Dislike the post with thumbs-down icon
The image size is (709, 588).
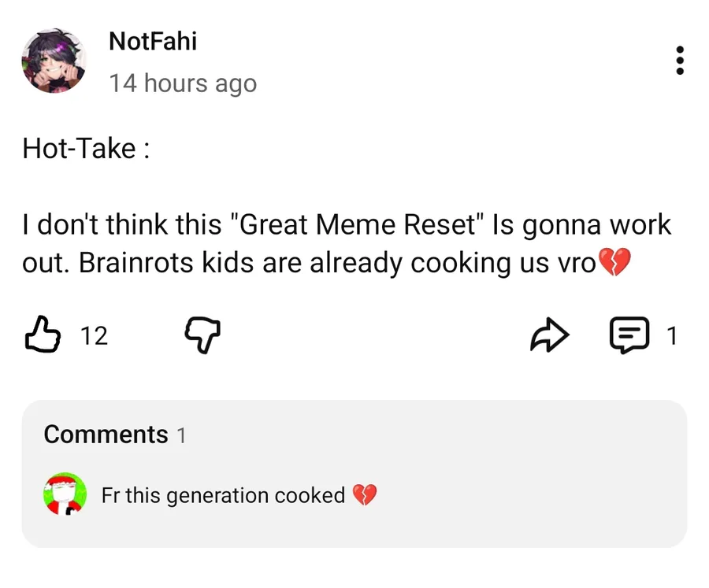point(202,336)
